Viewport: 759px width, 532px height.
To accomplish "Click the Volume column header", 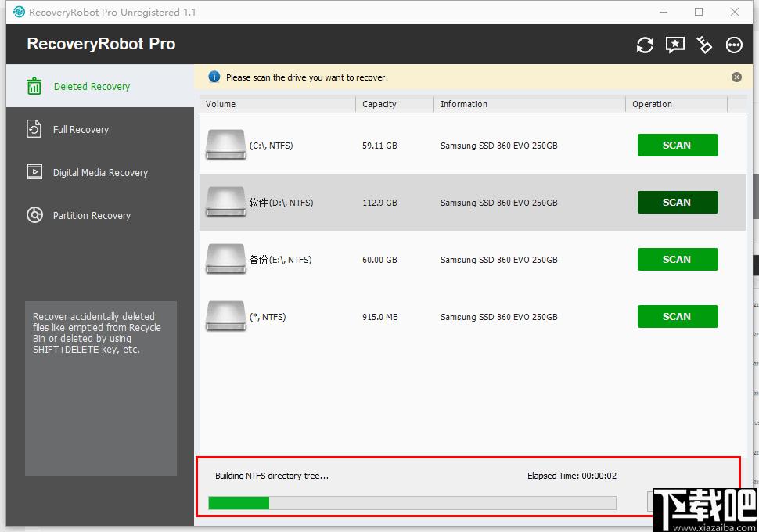I will tap(277, 104).
